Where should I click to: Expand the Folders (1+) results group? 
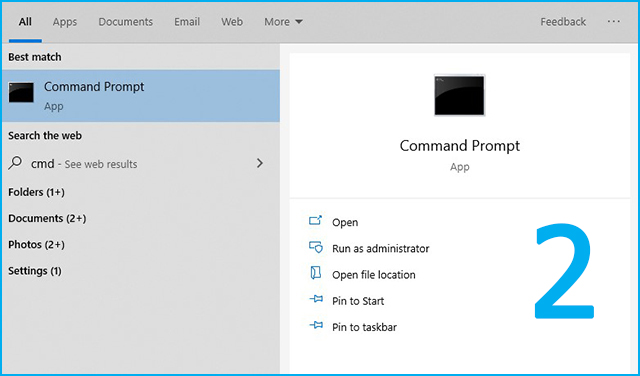[36, 192]
